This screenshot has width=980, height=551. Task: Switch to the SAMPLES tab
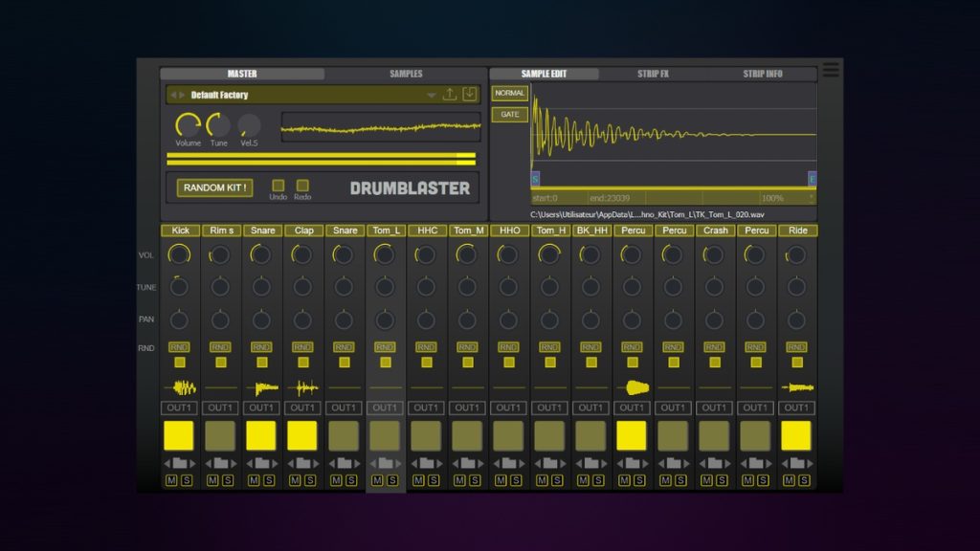point(406,74)
